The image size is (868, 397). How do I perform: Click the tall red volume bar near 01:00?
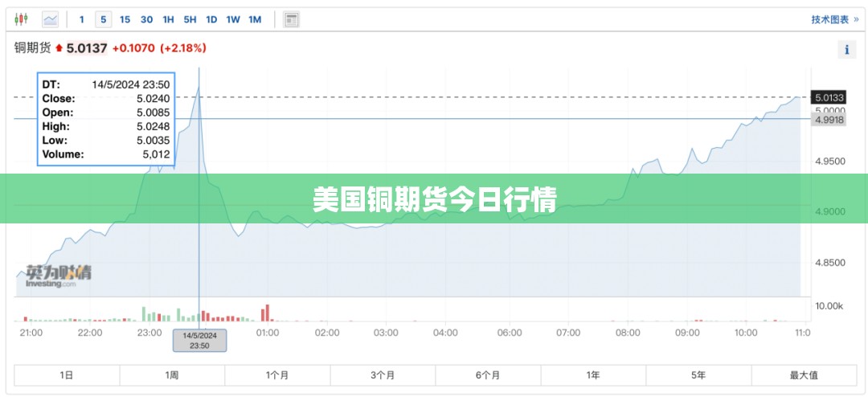coord(268,313)
